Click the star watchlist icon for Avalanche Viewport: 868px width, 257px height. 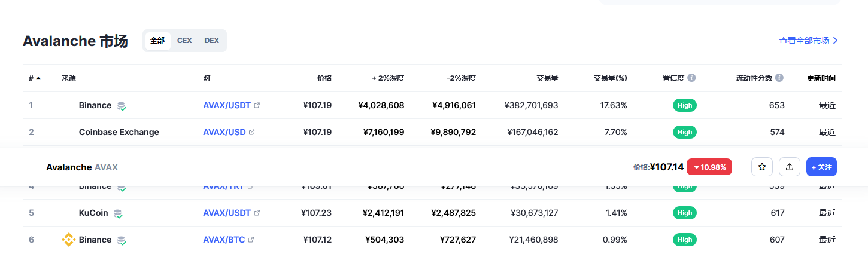[762, 167]
